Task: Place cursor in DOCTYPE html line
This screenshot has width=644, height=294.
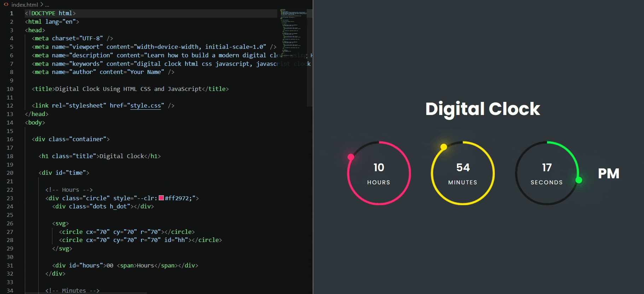Action: pyautogui.click(x=50, y=13)
